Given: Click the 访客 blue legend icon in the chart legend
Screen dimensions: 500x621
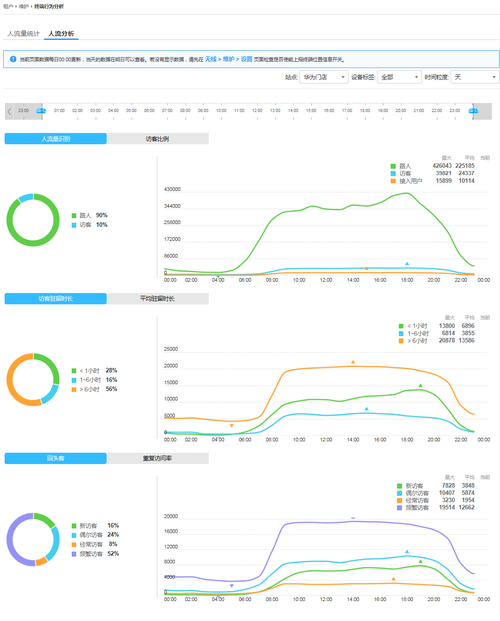Looking at the screenshot, I should coord(393,173).
